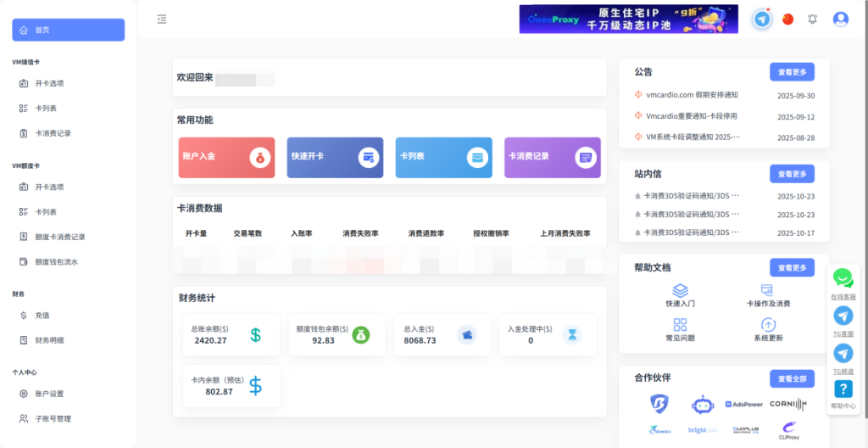Click the OneaProxy banner advertisement
868x448 pixels.
point(628,19)
